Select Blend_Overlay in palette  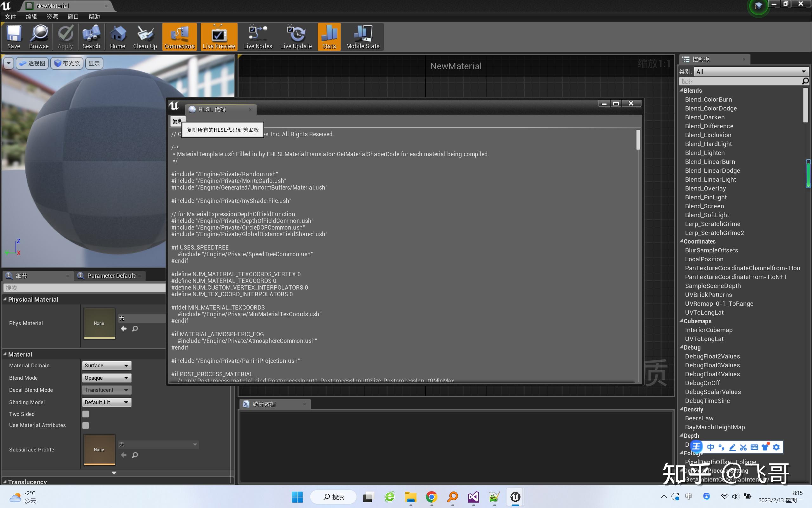click(x=705, y=189)
